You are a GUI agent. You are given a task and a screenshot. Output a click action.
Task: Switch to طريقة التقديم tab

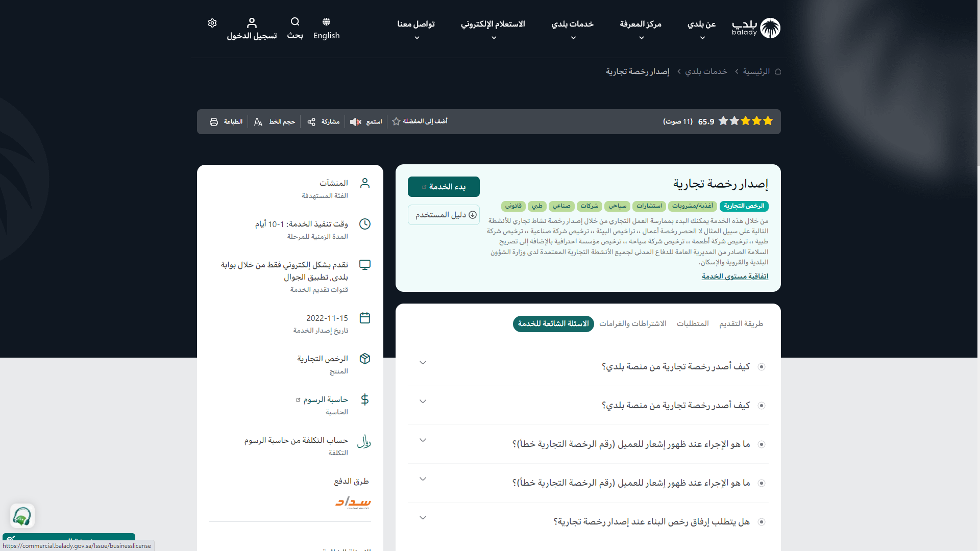pyautogui.click(x=741, y=323)
